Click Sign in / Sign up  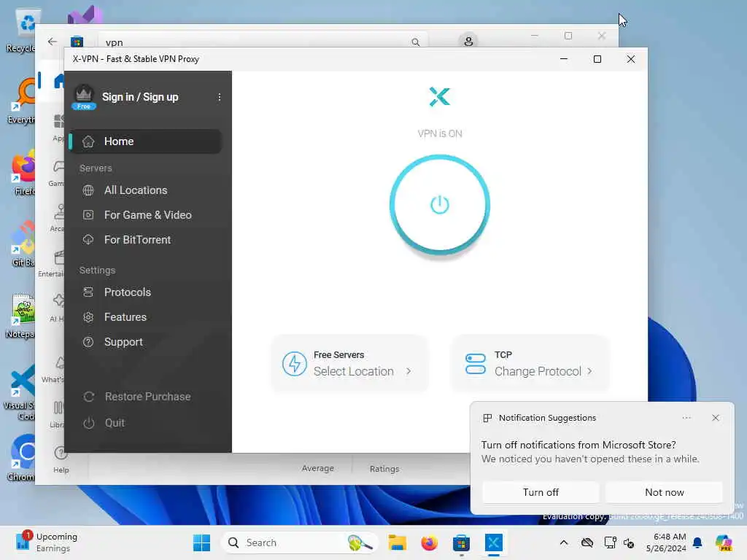pos(140,97)
